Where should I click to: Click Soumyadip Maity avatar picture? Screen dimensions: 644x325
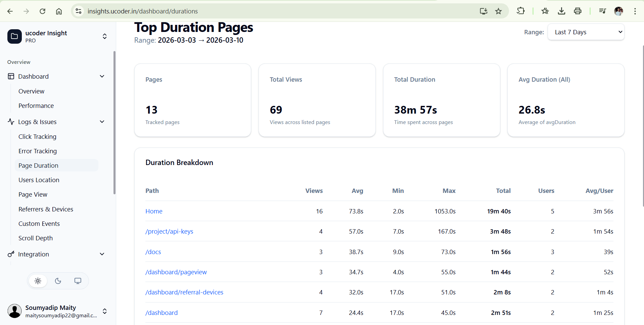(15, 311)
